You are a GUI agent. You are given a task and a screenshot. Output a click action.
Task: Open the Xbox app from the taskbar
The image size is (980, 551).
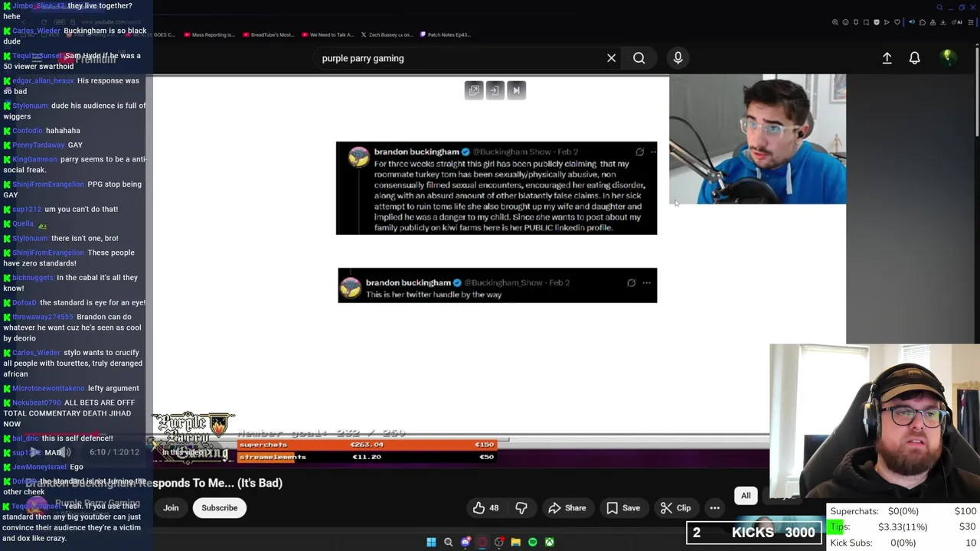[x=549, y=543]
